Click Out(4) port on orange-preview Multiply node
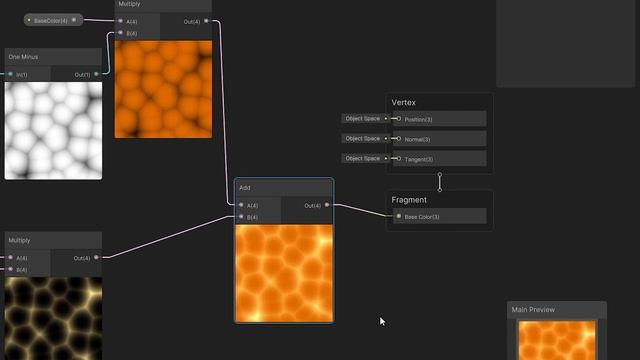Viewport: 640px width, 360px height. point(206,21)
